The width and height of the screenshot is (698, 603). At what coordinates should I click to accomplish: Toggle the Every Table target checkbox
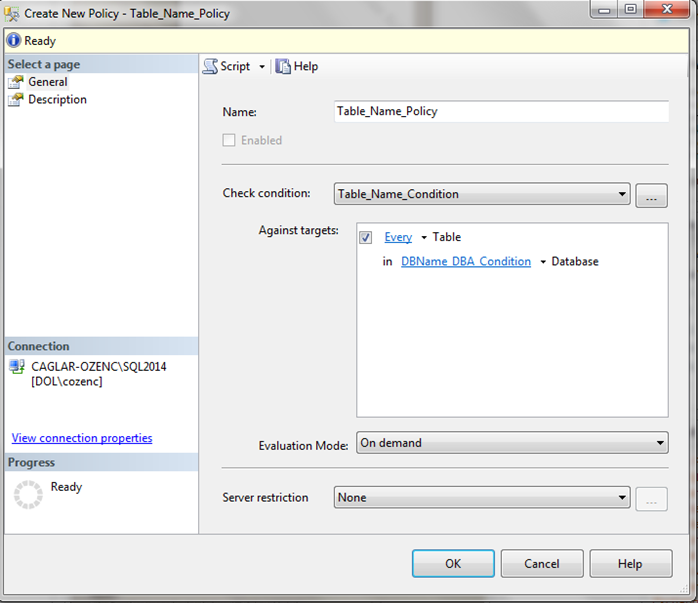click(x=366, y=237)
